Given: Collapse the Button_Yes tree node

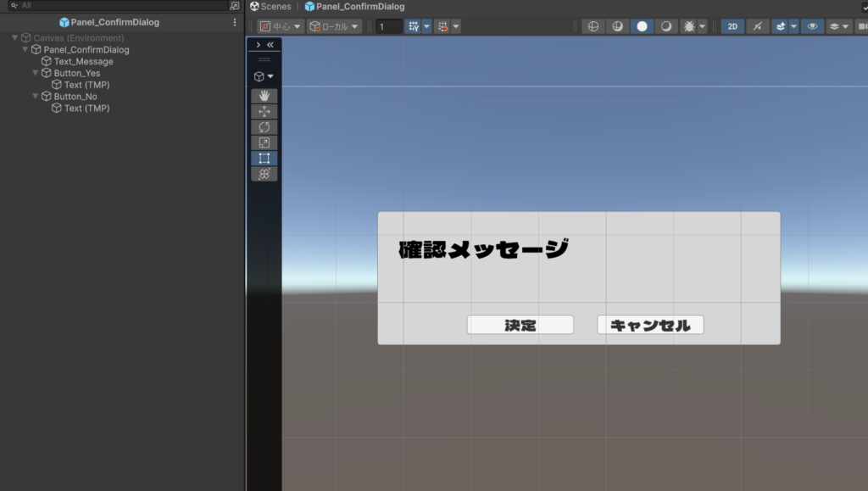Looking at the screenshot, I should tap(36, 73).
